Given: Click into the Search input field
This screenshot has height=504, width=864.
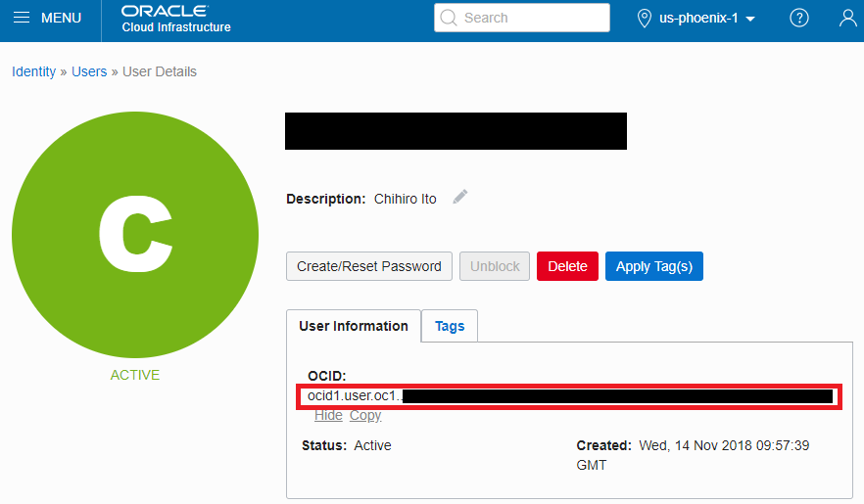Looking at the screenshot, I should (522, 18).
